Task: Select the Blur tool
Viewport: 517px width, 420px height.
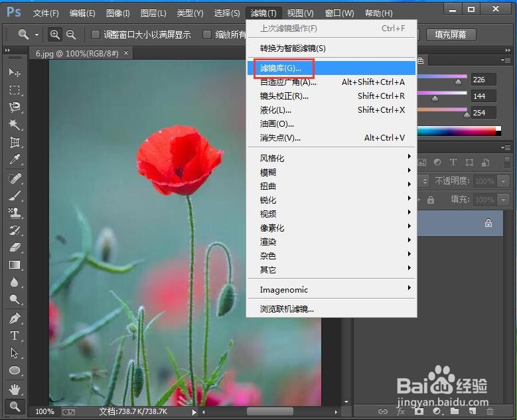Action: pos(15,282)
